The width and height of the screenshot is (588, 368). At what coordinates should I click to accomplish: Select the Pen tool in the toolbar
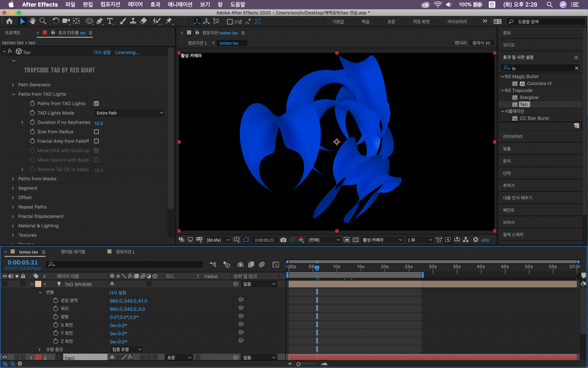[98, 21]
